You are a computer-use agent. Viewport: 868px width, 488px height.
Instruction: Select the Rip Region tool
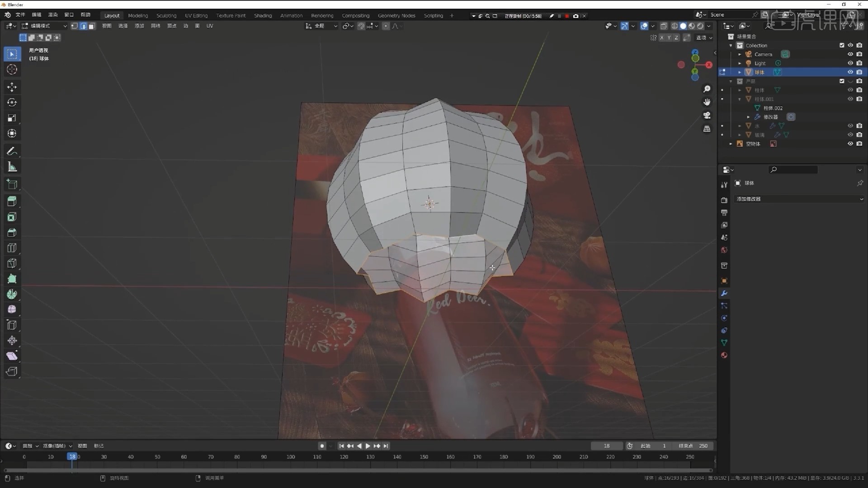tap(12, 372)
